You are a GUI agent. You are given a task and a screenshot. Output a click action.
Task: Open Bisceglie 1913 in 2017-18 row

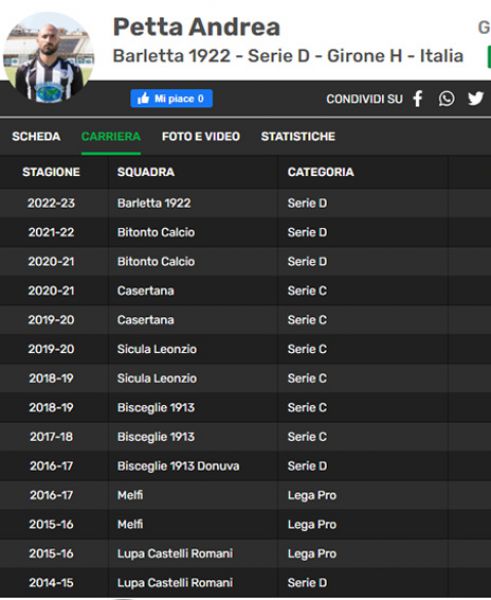tap(156, 437)
